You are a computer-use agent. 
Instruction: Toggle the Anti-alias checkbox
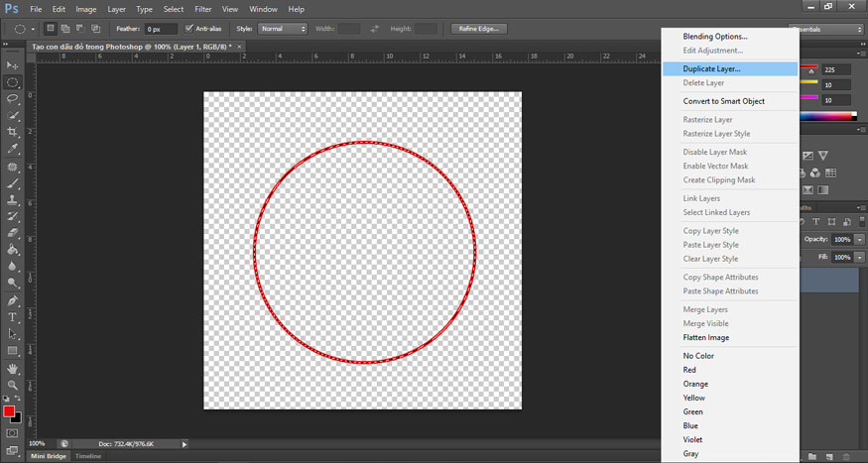point(188,28)
